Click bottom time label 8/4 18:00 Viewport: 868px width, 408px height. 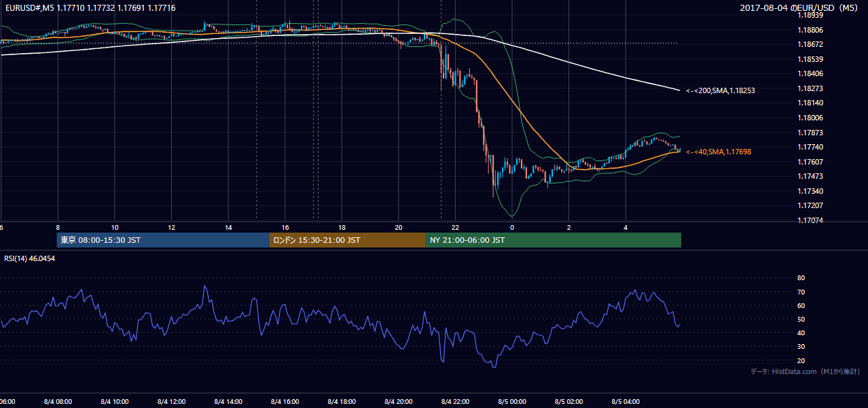(x=342, y=402)
